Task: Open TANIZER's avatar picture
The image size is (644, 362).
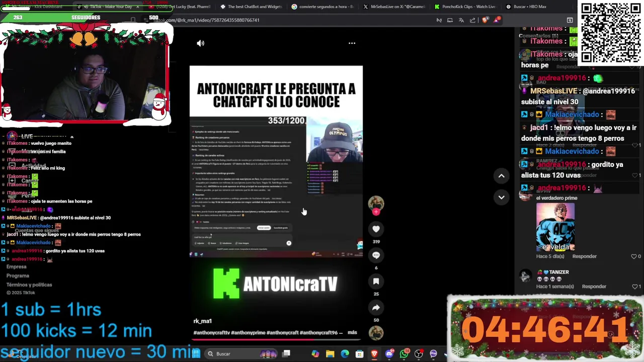Action: click(x=525, y=277)
